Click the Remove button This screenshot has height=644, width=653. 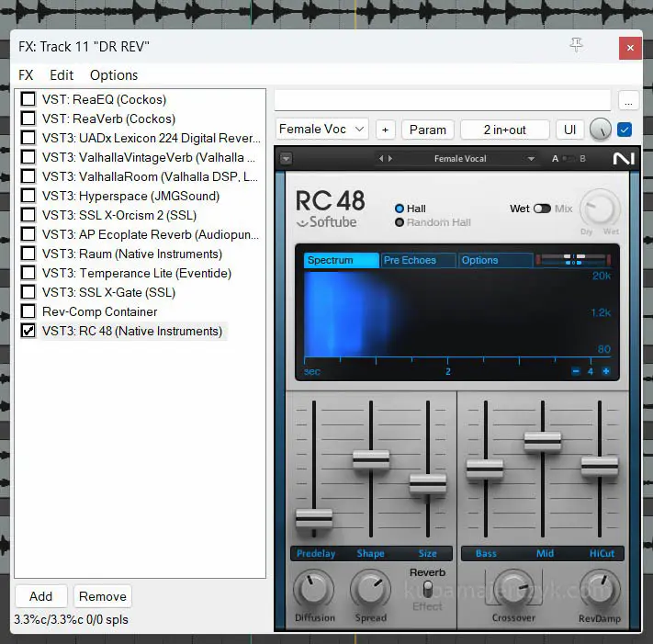click(102, 596)
